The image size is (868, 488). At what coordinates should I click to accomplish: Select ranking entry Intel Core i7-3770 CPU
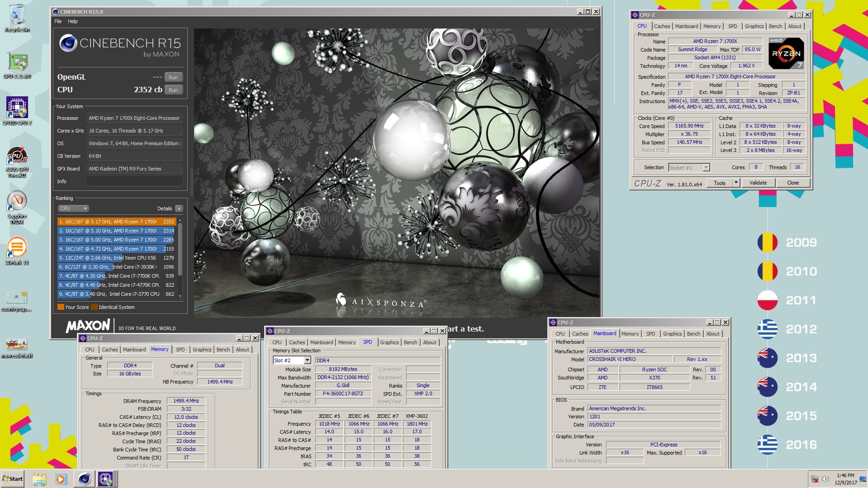[116, 294]
